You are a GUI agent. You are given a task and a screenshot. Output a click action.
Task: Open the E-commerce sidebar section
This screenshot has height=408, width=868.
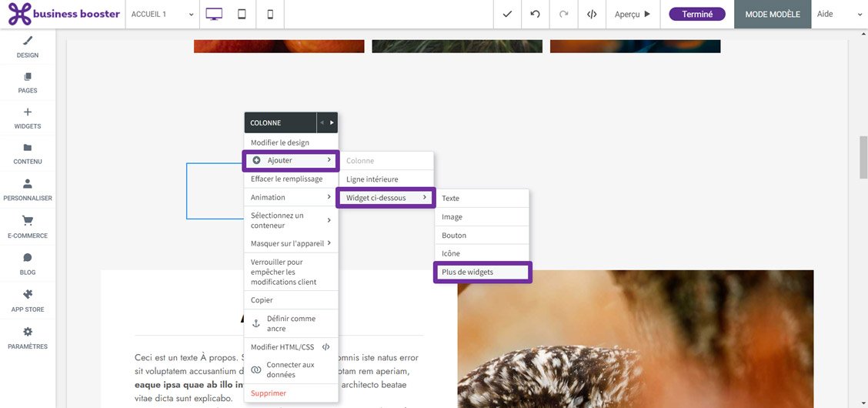(28, 227)
